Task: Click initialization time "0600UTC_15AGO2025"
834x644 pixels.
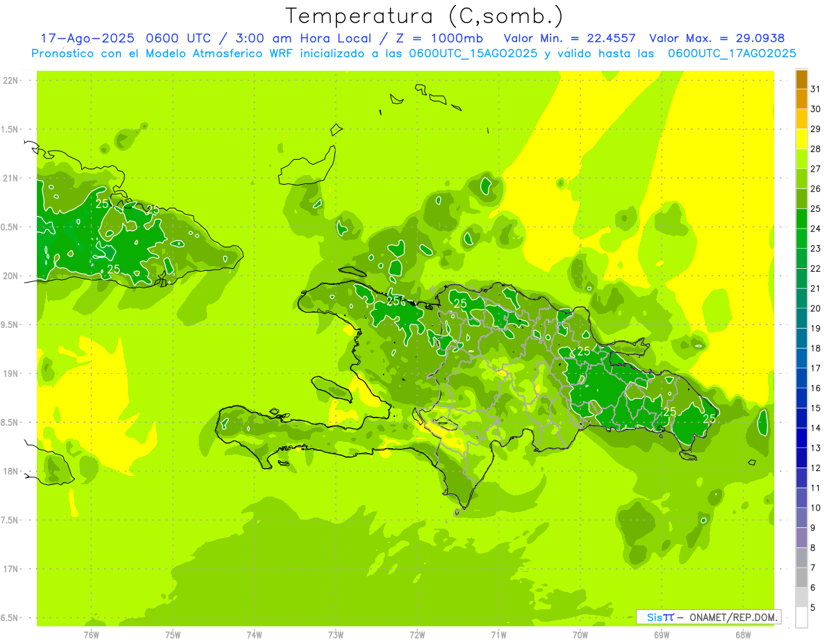Action: (473, 53)
